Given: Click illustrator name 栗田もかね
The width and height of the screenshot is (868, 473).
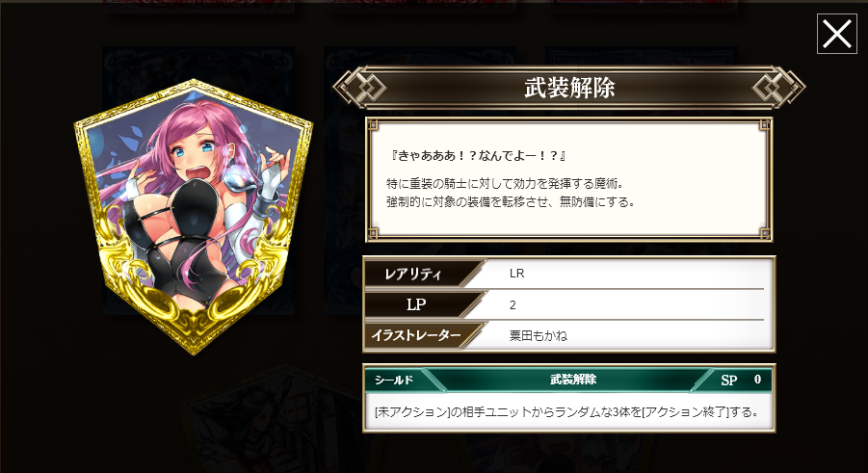Looking at the screenshot, I should pos(539,335).
